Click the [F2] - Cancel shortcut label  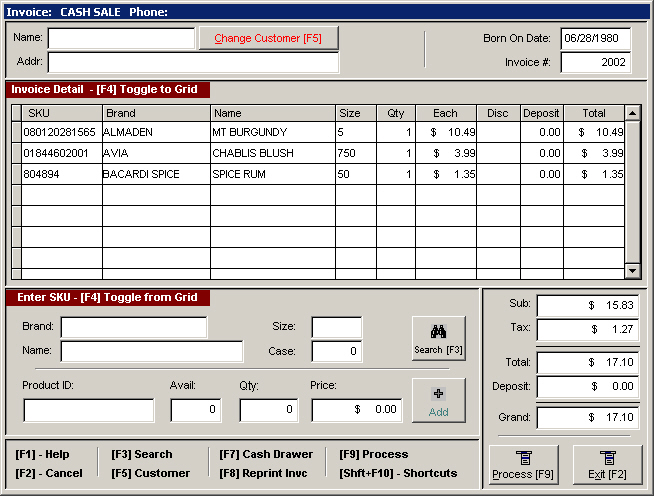point(49,473)
